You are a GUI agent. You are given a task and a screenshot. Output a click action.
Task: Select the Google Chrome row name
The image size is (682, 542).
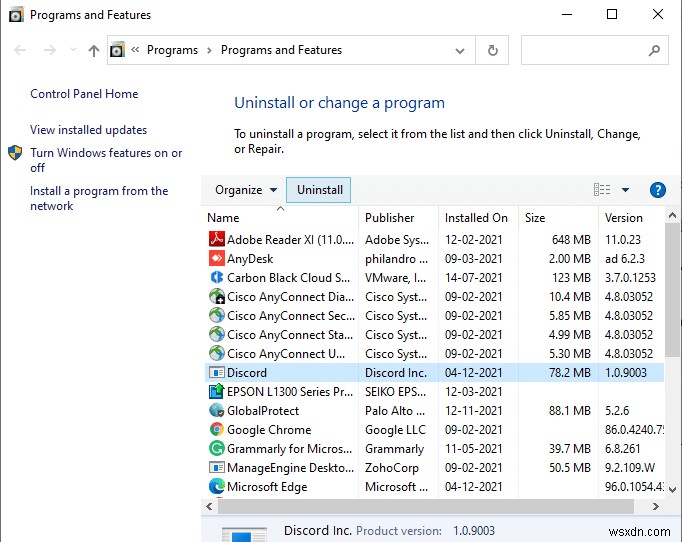coord(269,430)
